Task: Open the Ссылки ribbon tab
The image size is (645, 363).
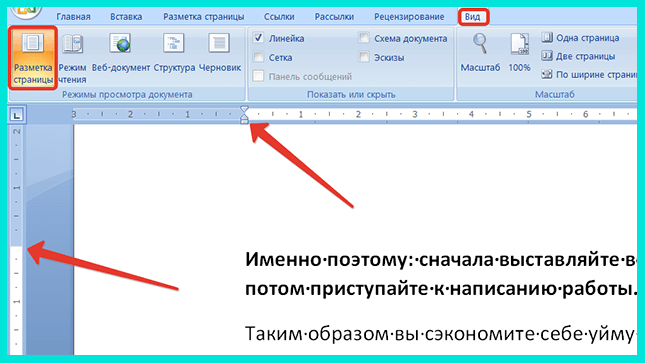Action: pyautogui.click(x=279, y=17)
